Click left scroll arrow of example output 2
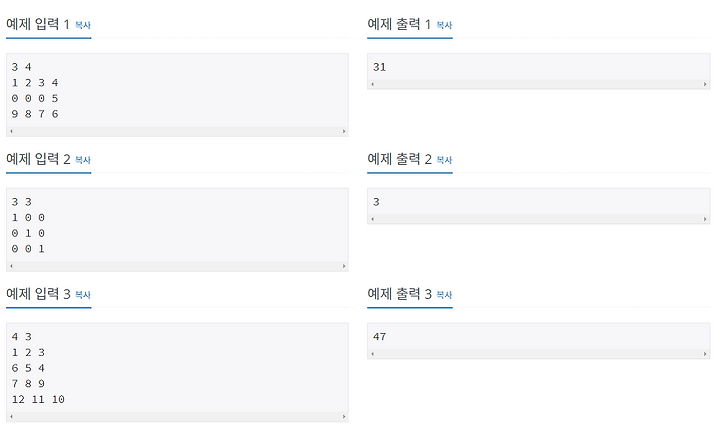Viewport: 720px width, 432px height. tap(372, 219)
